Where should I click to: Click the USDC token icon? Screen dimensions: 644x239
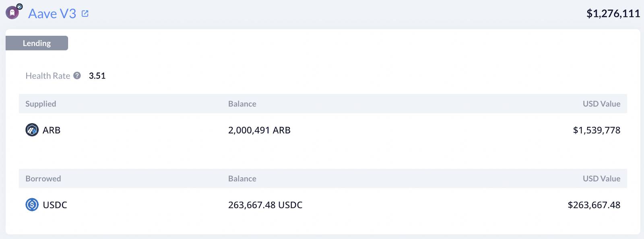click(32, 205)
